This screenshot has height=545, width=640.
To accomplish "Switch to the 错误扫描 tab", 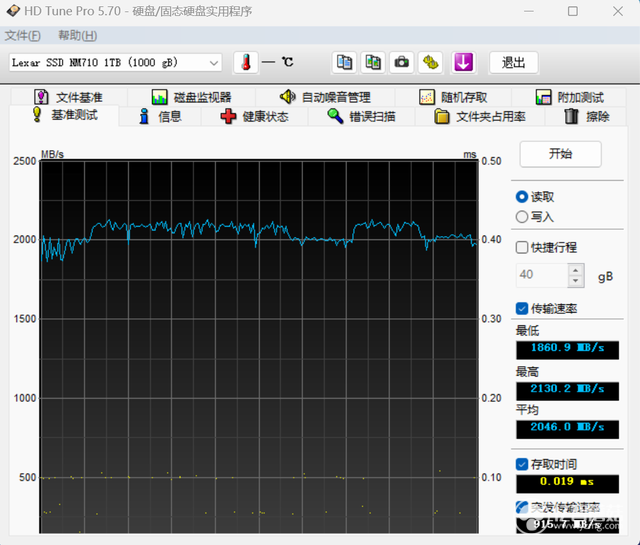I will (361, 117).
